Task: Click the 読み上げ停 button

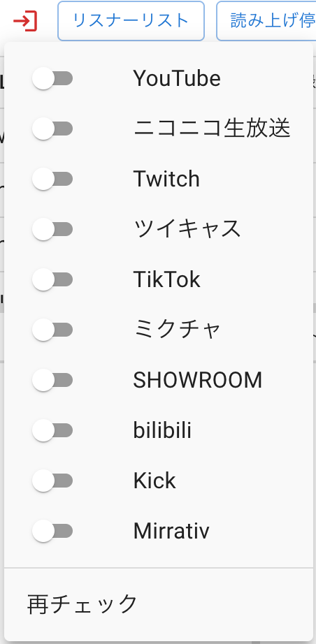Action: pos(266,21)
